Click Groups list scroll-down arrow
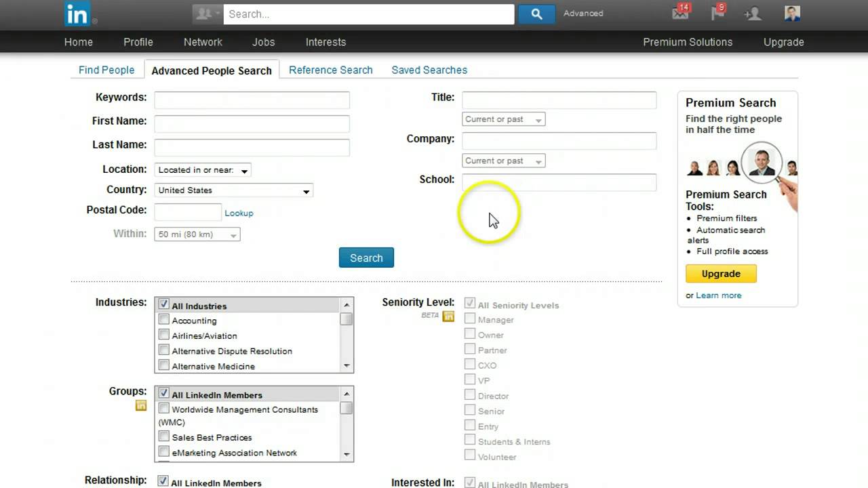The image size is (868, 488). 347,455
